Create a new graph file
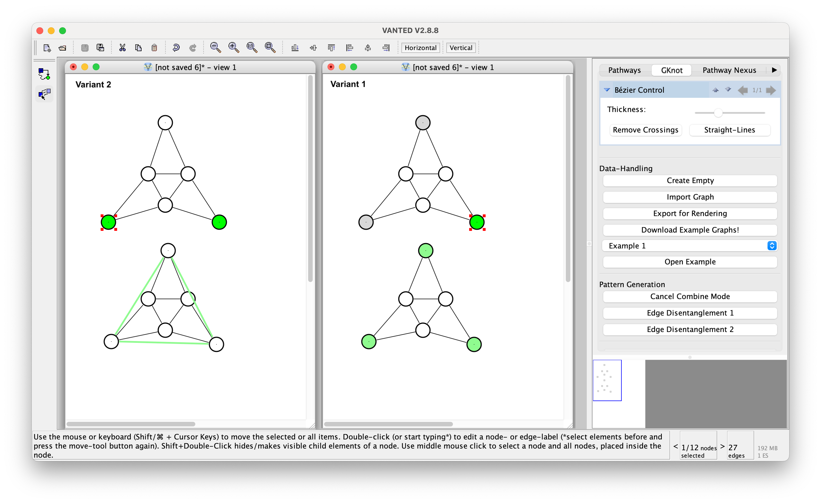Viewport: 821px width, 504px height. click(47, 48)
